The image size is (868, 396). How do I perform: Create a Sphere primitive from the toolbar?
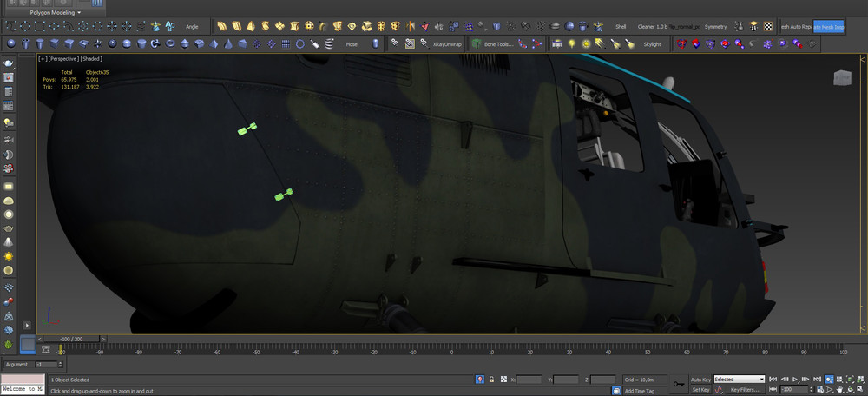pos(11,43)
